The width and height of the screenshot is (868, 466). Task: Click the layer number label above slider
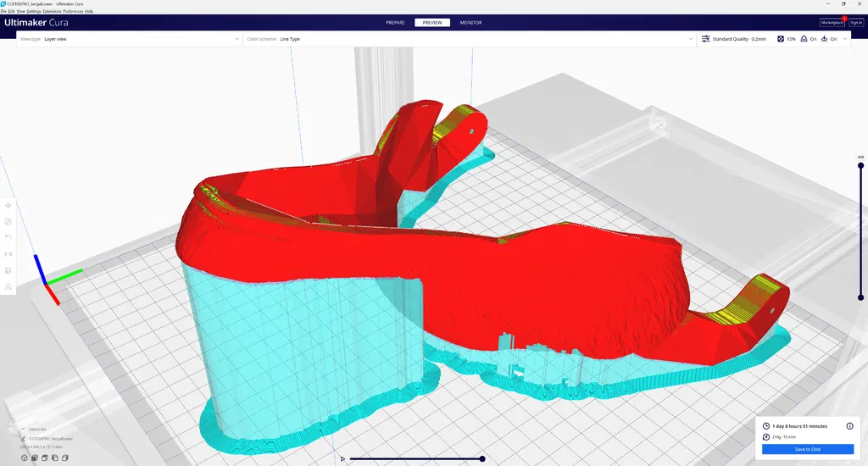pos(861,158)
